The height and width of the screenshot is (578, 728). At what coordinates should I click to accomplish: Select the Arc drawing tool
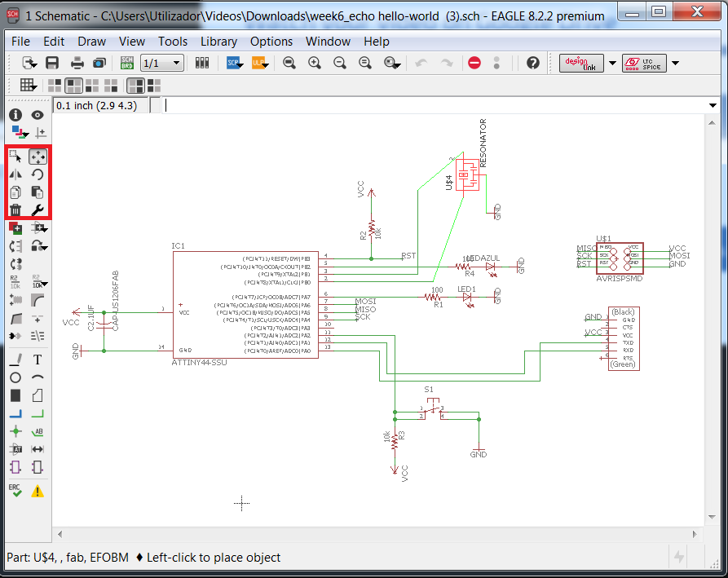point(38,377)
